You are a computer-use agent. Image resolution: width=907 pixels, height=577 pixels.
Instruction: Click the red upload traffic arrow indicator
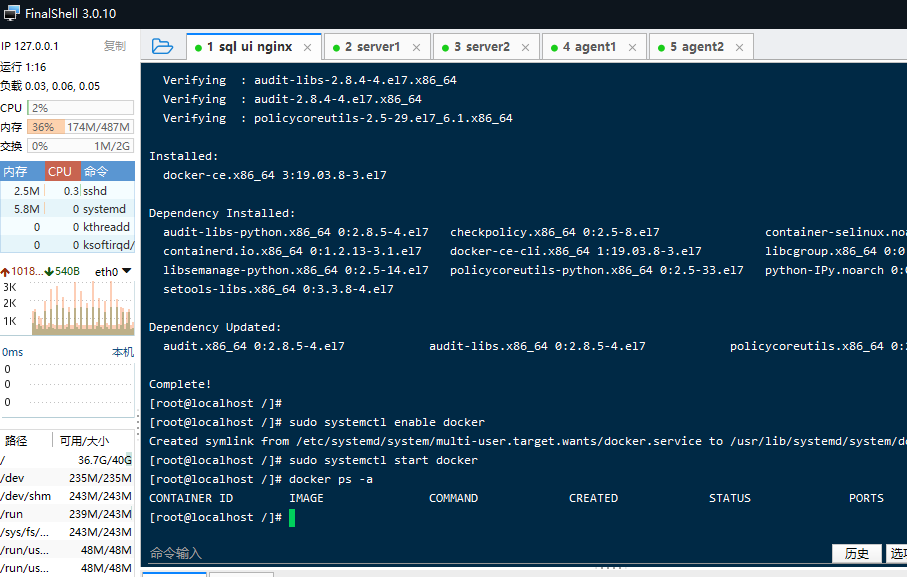pyautogui.click(x=7, y=270)
